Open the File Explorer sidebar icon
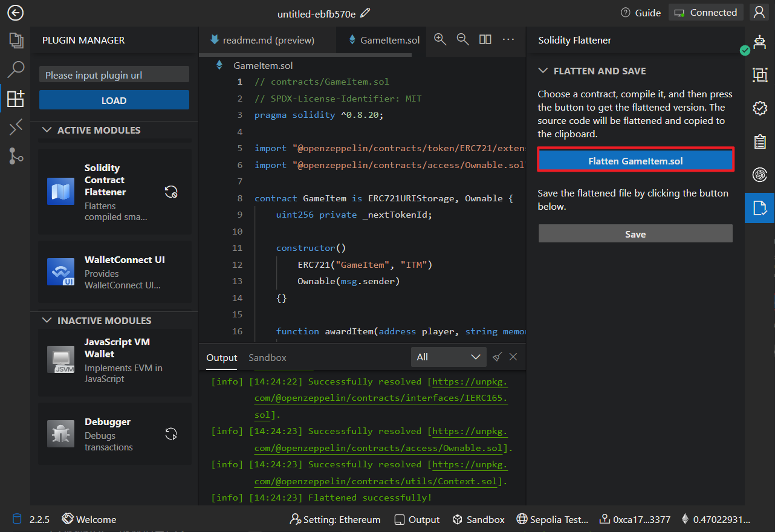 coord(16,41)
